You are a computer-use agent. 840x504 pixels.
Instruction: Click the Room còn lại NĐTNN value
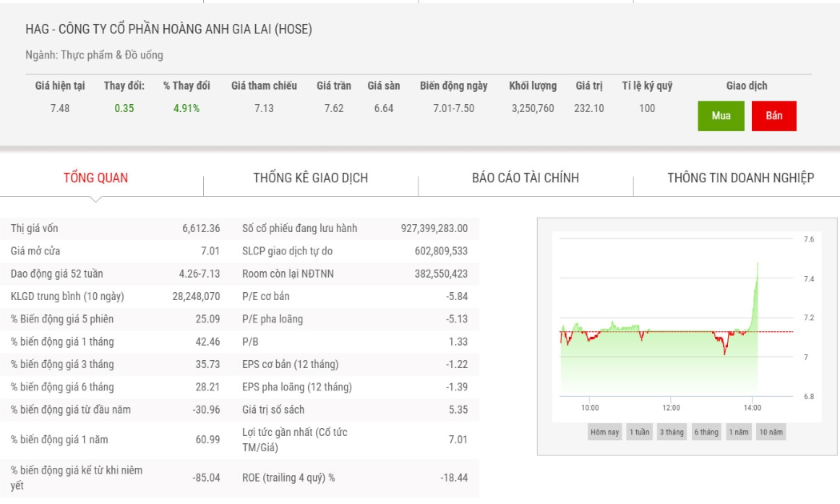(441, 274)
